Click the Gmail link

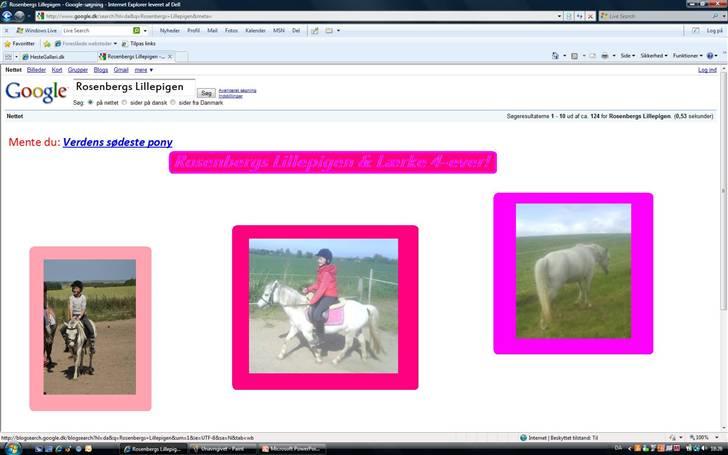coord(121,70)
